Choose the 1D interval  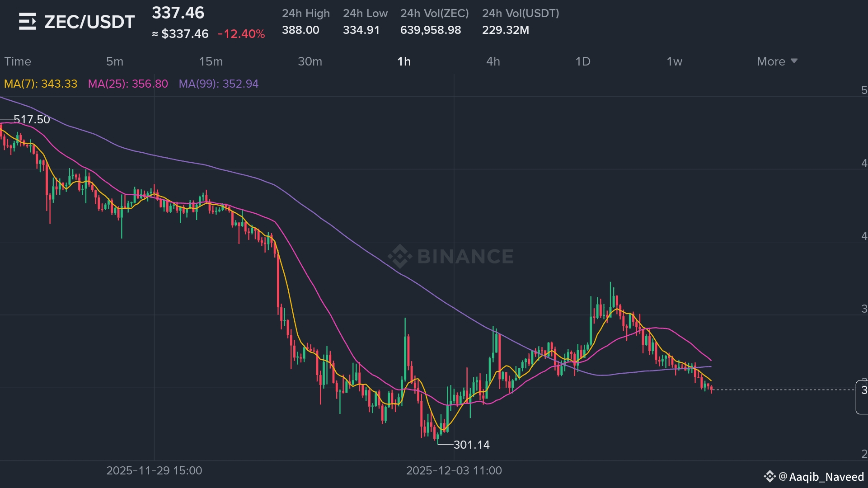(583, 61)
